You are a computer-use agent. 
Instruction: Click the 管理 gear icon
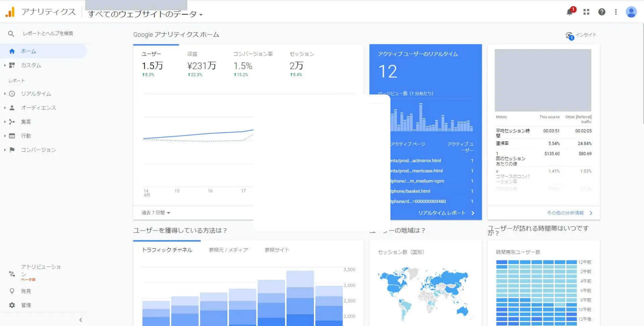pyautogui.click(x=12, y=305)
